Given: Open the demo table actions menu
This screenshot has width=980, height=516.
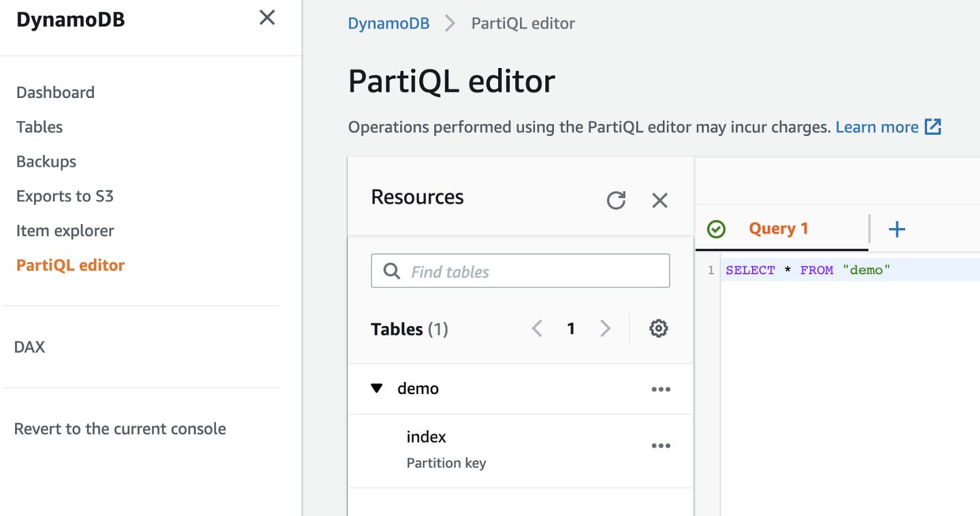Looking at the screenshot, I should pyautogui.click(x=661, y=389).
